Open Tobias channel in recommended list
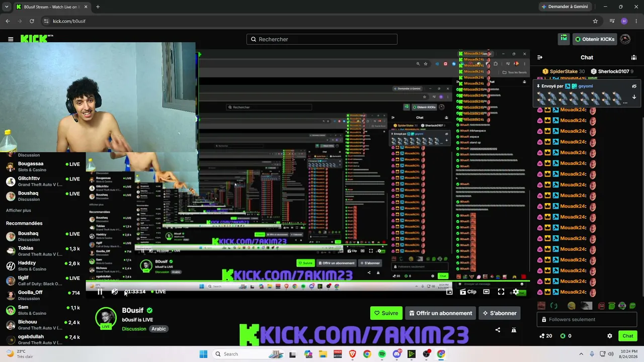 [x=43, y=251]
